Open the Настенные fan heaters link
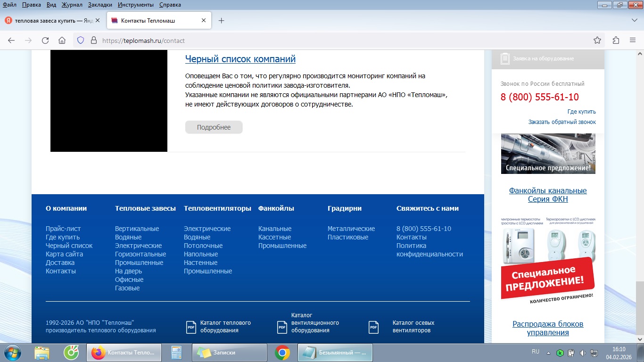This screenshot has width=644, height=362. click(x=200, y=263)
